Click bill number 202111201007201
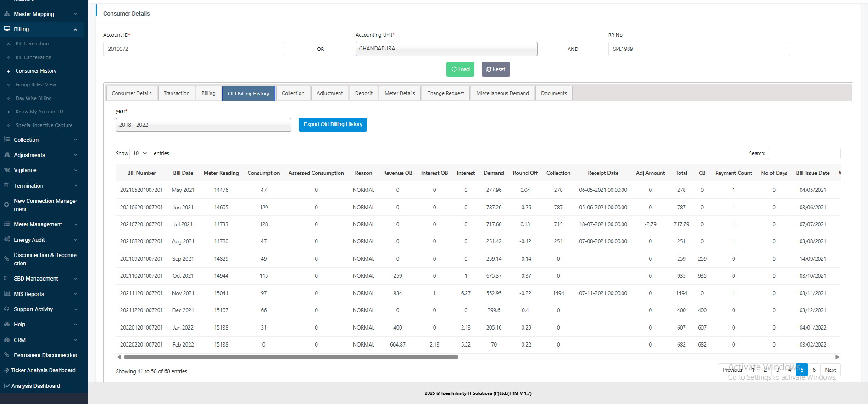The height and width of the screenshot is (404, 868). [x=141, y=293]
